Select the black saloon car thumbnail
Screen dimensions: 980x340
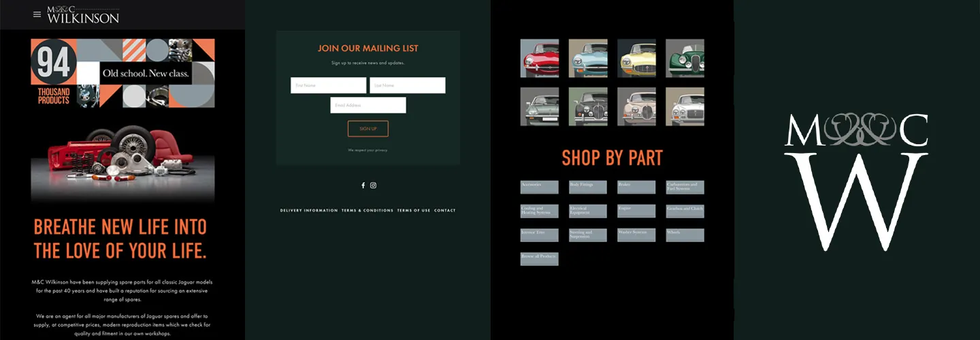coord(588,106)
